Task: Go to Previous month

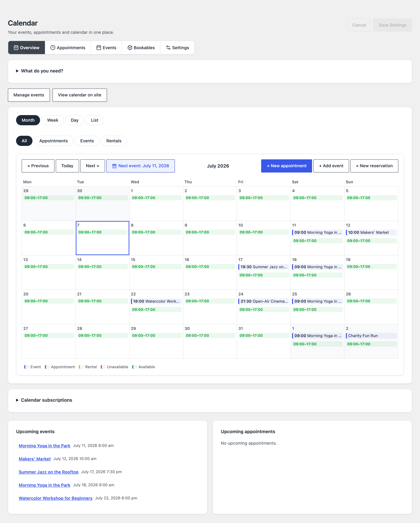Action: click(38, 166)
